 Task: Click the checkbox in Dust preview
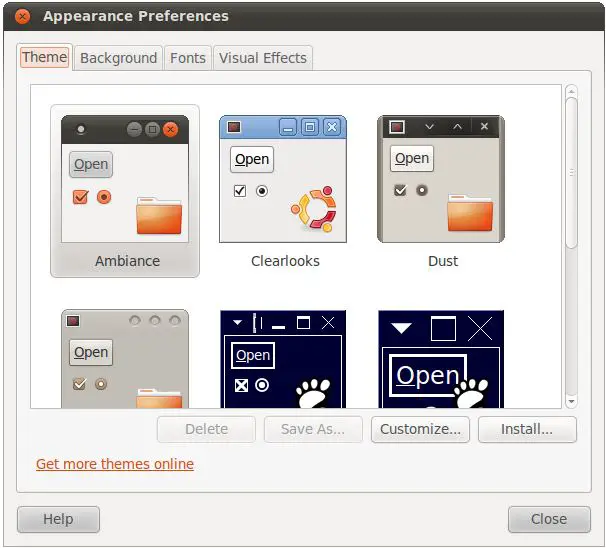click(400, 190)
